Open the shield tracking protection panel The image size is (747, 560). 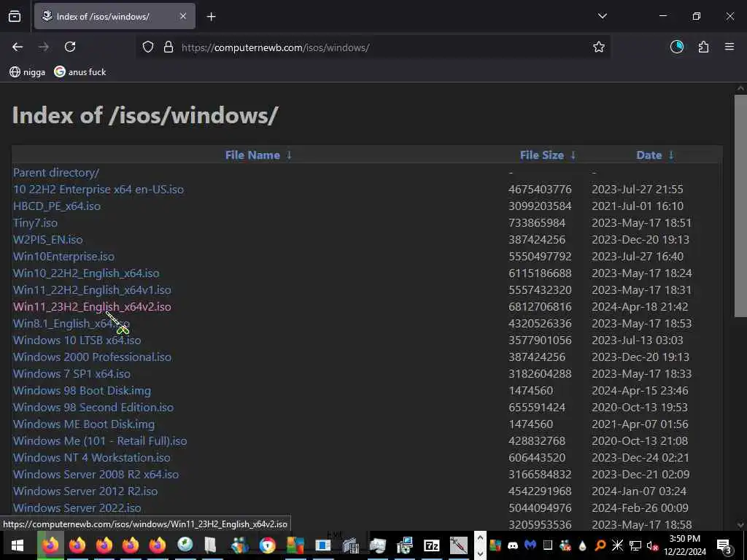(x=148, y=47)
